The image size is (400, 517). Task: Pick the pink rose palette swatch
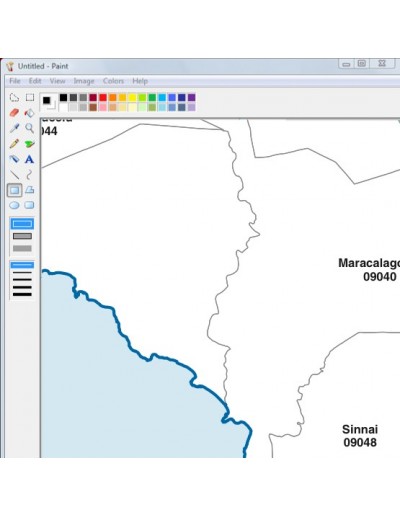pyautogui.click(x=103, y=107)
